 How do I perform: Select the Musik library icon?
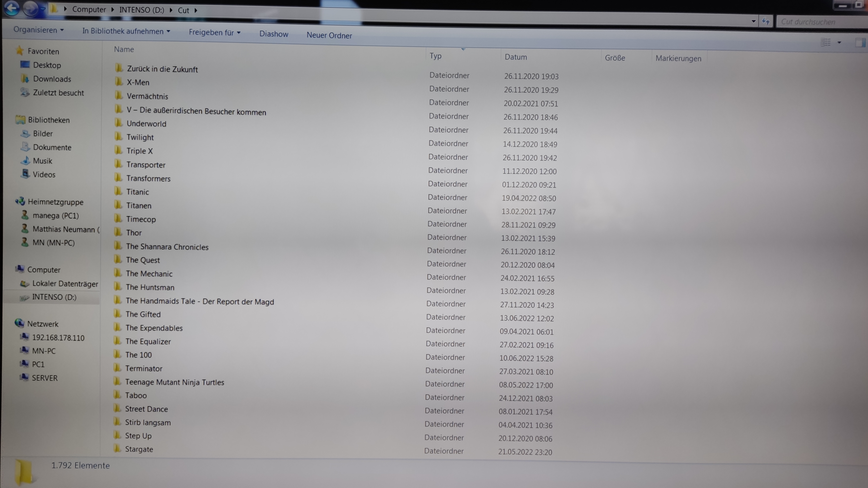click(26, 161)
